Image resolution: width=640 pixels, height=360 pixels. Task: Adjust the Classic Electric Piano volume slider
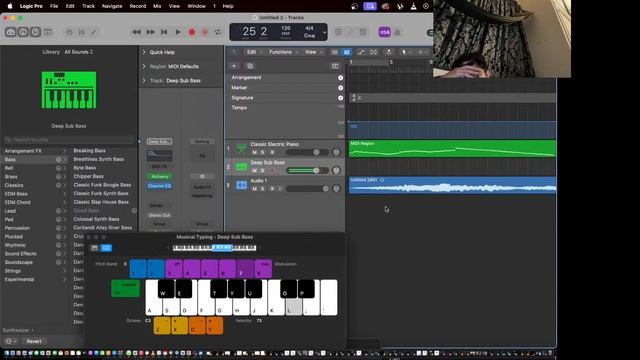click(x=308, y=152)
